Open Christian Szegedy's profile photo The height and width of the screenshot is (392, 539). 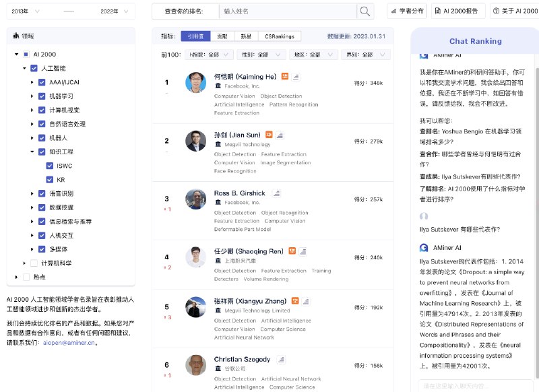[x=195, y=365]
